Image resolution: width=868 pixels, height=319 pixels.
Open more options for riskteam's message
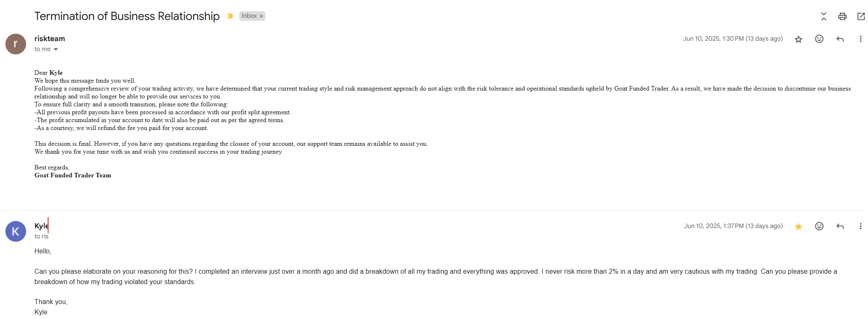pos(861,39)
